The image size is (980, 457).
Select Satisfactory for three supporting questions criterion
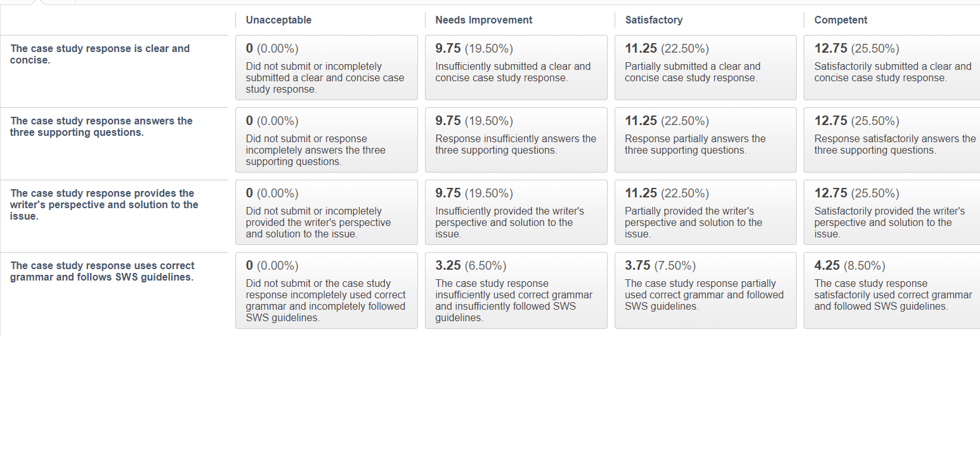point(705,140)
